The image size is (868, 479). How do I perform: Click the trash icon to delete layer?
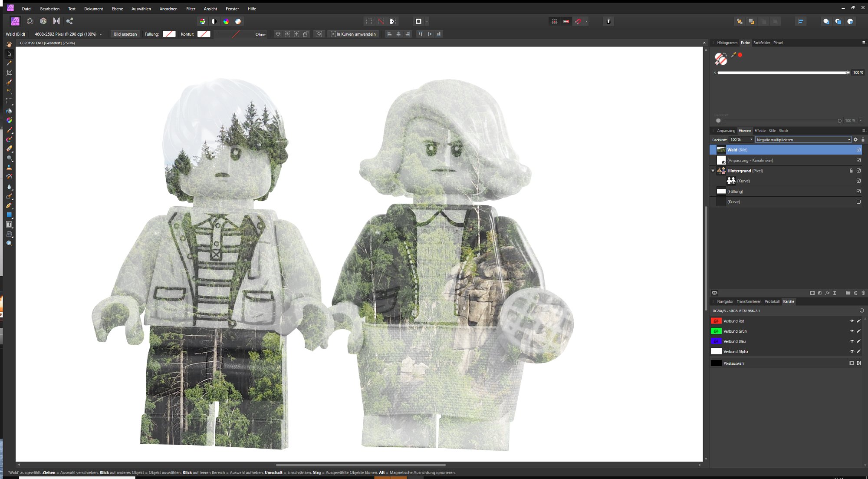click(863, 293)
